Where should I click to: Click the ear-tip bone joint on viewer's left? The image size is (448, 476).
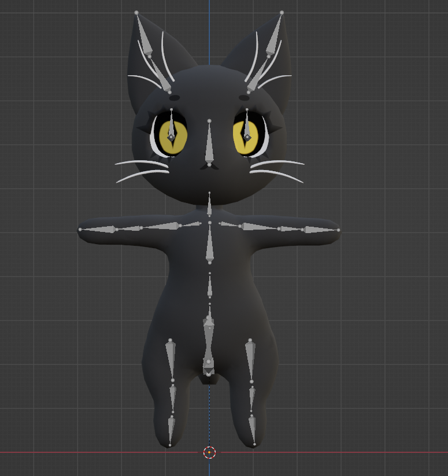[x=136, y=13]
